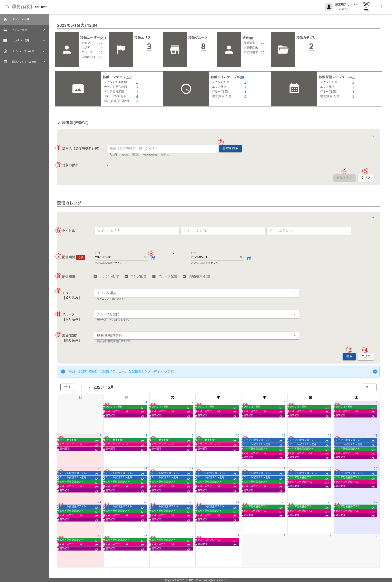
Task: Open the PDF manual icon
Action: 366,7
